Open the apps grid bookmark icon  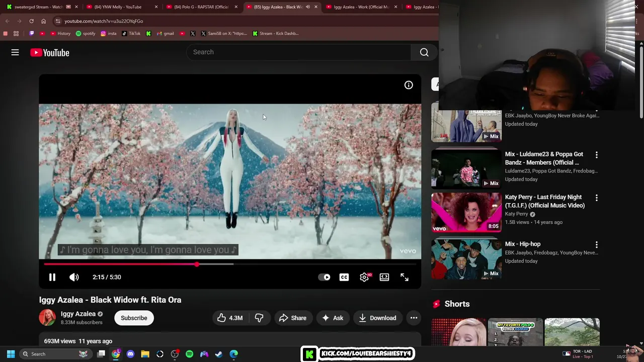(16, 34)
